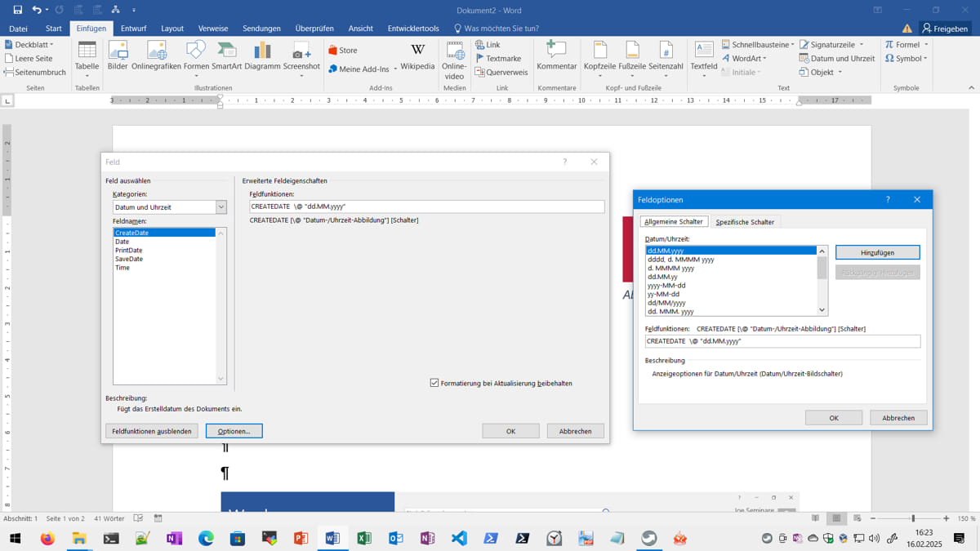Switch to the Sendungen ribbon tab
This screenshot has height=551, width=980.
261,28
